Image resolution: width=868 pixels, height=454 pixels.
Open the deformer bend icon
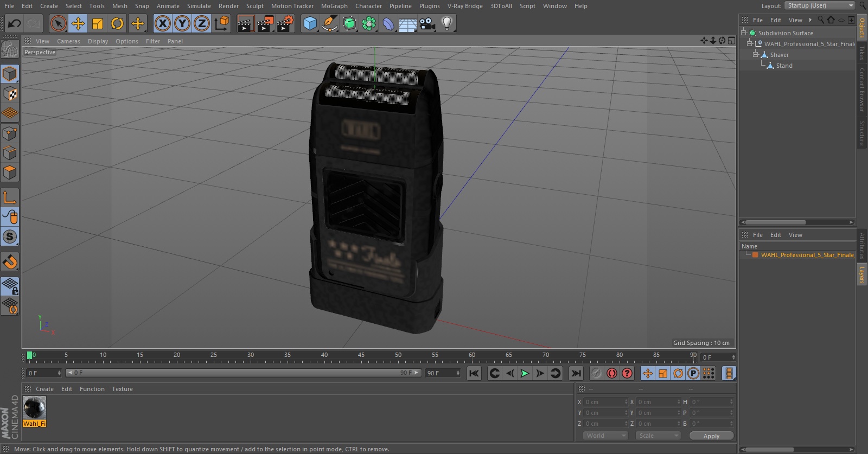[388, 23]
